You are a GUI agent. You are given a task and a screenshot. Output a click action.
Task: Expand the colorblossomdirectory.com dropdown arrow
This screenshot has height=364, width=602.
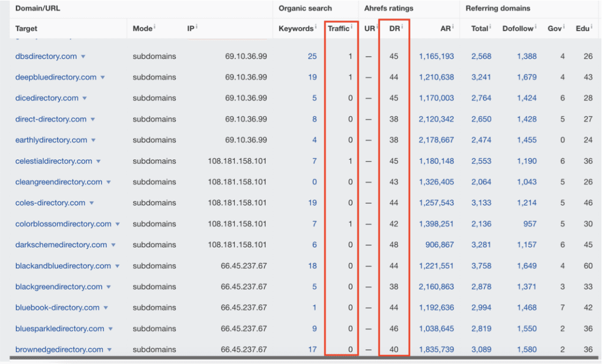pyautogui.click(x=118, y=224)
